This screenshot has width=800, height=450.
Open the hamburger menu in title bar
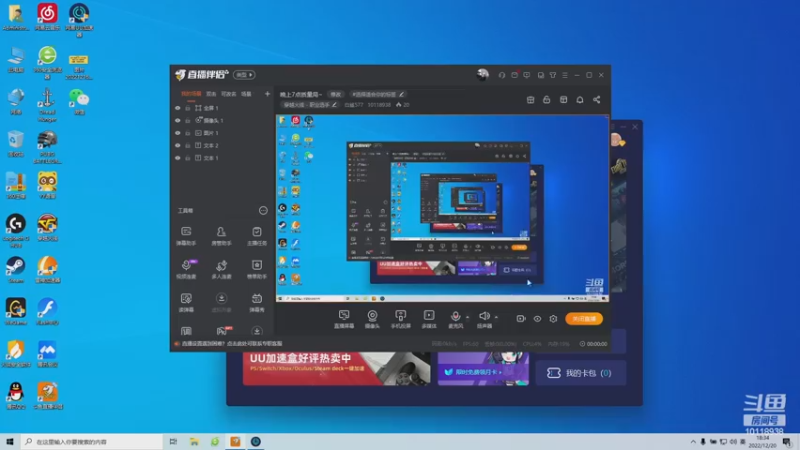(565, 75)
